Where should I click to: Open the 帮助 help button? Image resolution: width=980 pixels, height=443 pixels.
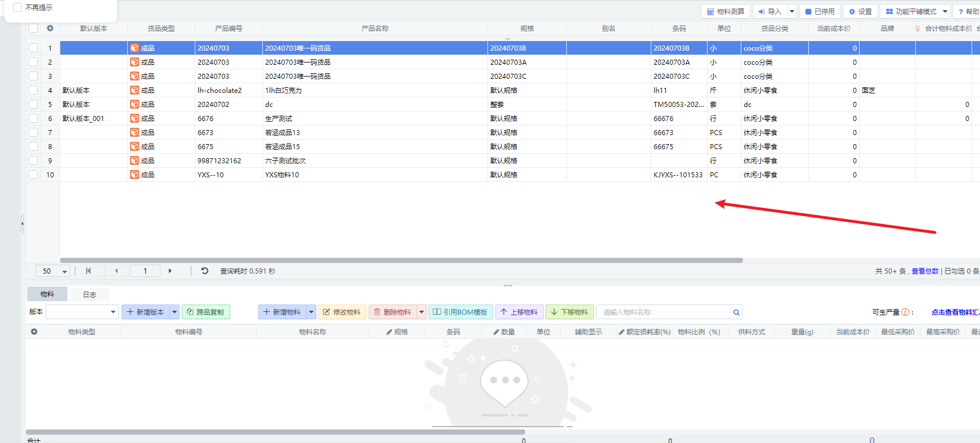click(968, 11)
